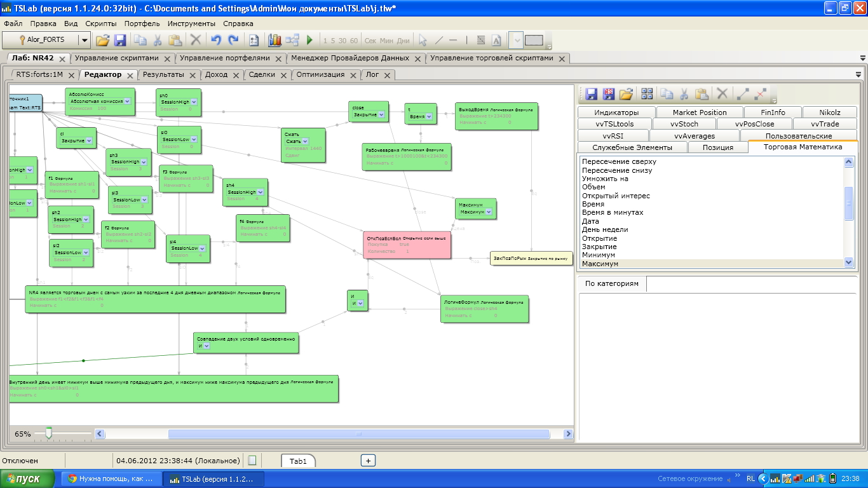868x488 pixels.
Task: Close the 'Менеджер Провайдеров Данных' tab
Action: tap(417, 58)
